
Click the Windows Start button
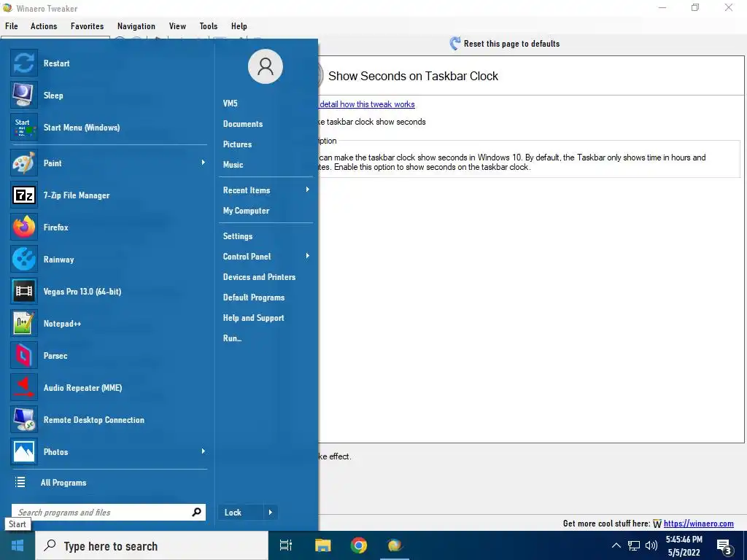pos(18,545)
